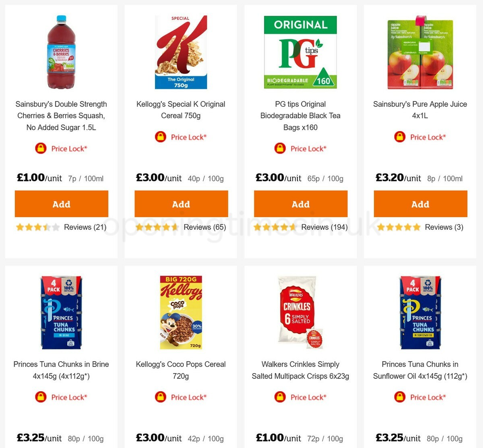This screenshot has height=448, width=483.
Task: Select the Price Lock icon under Tuna Chunks in Sunflower Oil
Action: point(400,397)
